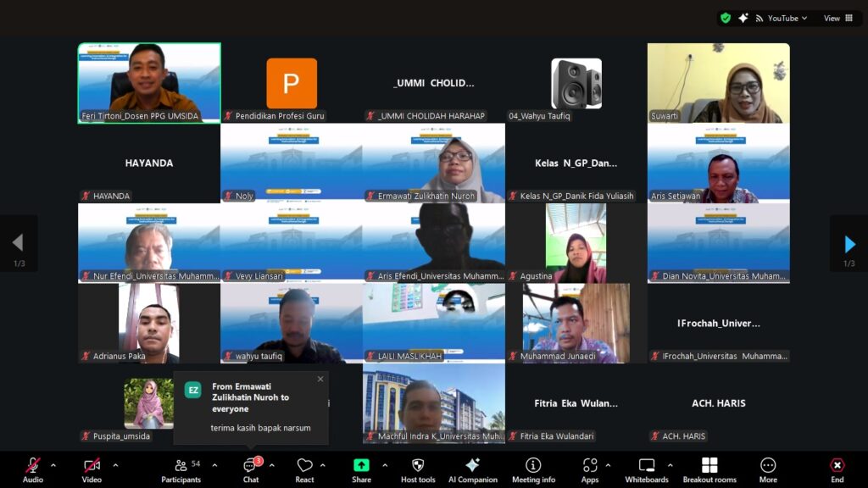Go to next page of participants

(849, 244)
